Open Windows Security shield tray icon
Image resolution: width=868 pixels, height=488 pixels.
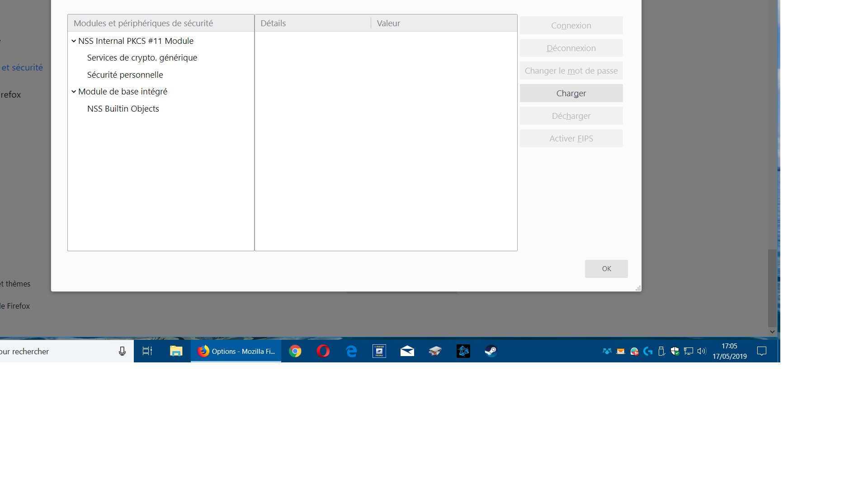675,351
